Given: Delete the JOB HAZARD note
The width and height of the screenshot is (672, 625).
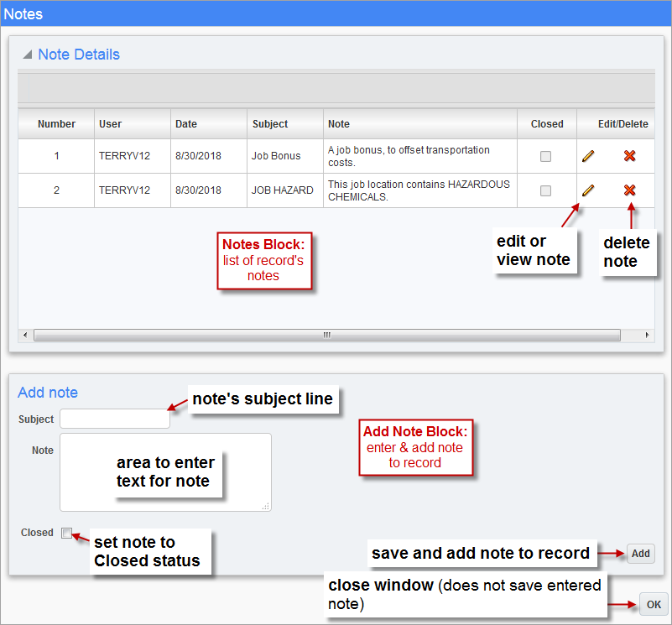Looking at the screenshot, I should (x=631, y=190).
